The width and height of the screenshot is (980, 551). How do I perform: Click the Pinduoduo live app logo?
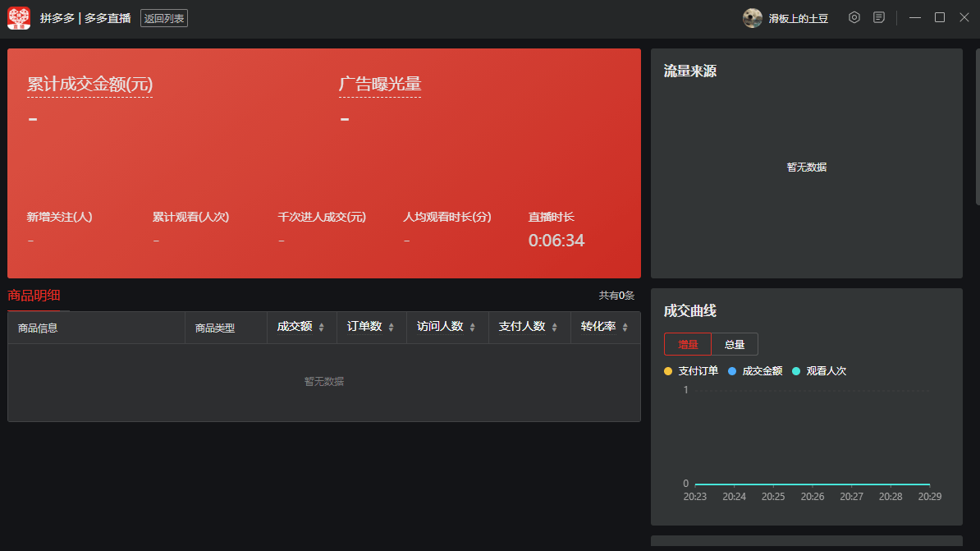click(x=19, y=18)
